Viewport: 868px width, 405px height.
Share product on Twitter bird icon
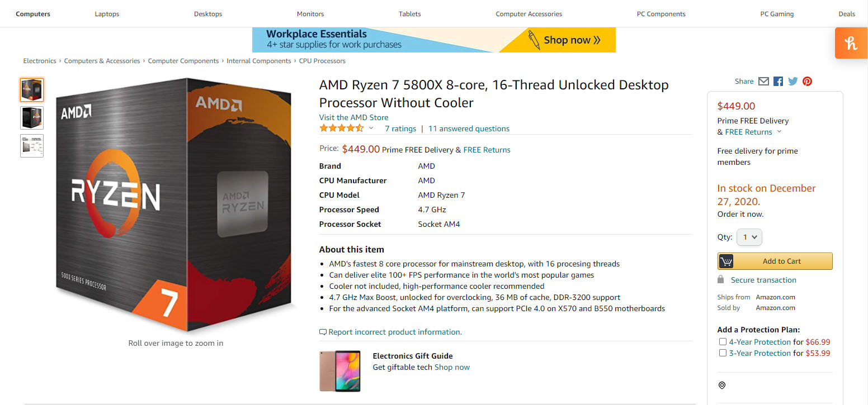(x=792, y=82)
